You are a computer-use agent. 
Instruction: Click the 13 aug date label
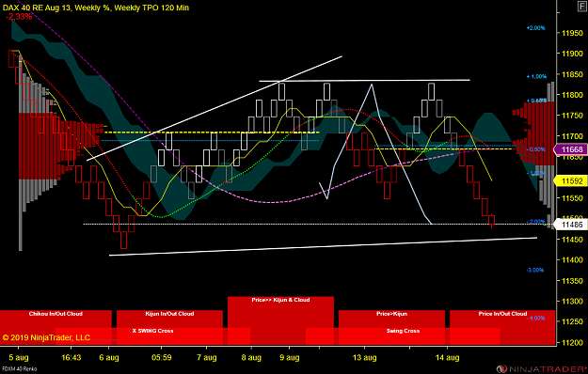click(x=364, y=357)
